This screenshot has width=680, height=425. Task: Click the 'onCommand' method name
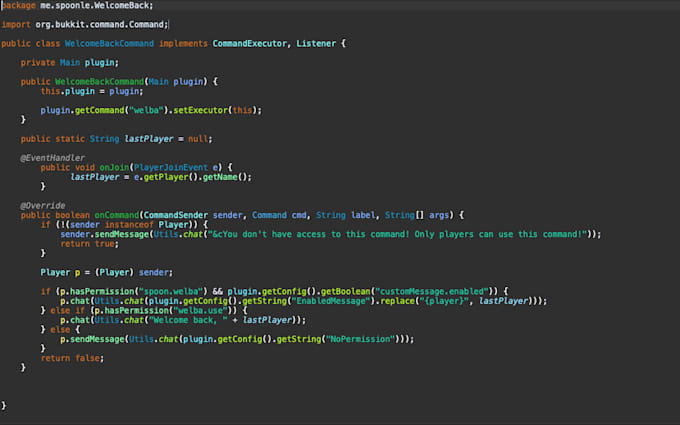point(117,216)
